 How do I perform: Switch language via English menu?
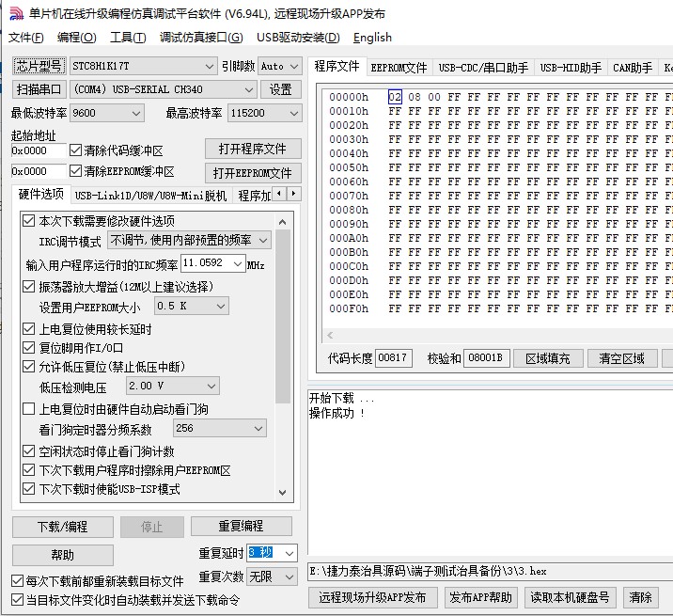(x=372, y=38)
